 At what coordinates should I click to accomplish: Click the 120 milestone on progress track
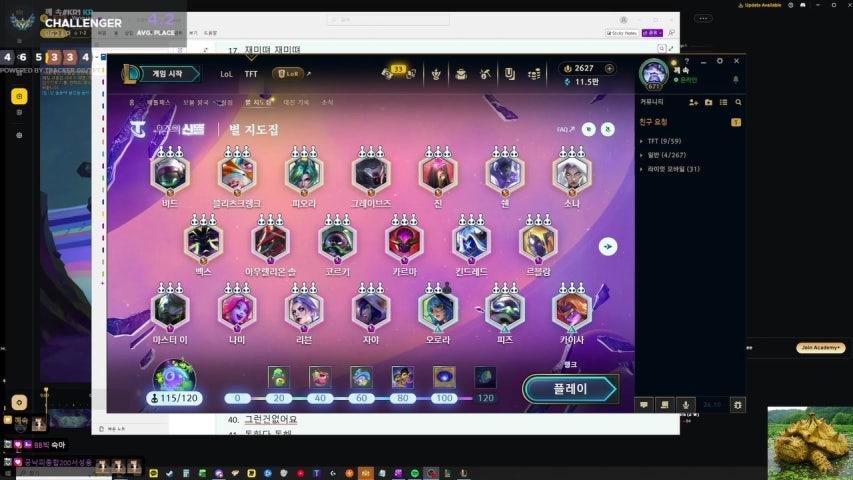[x=485, y=398]
